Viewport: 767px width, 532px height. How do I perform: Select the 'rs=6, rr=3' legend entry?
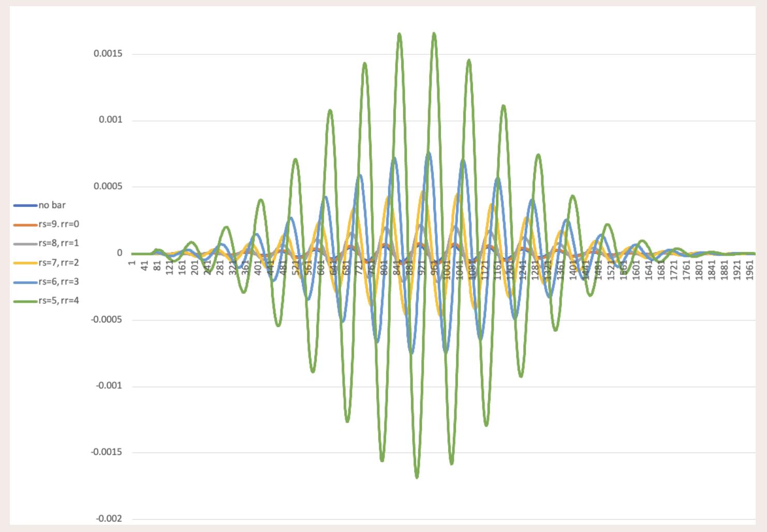pyautogui.click(x=46, y=282)
